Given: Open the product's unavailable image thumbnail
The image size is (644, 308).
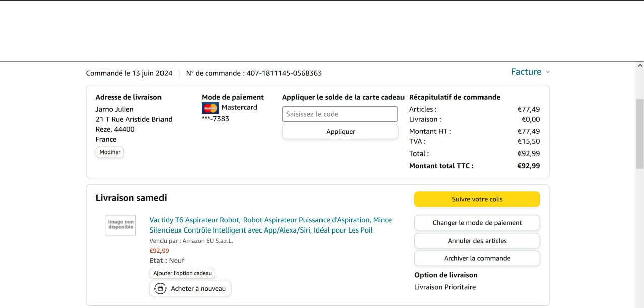Looking at the screenshot, I should [121, 225].
